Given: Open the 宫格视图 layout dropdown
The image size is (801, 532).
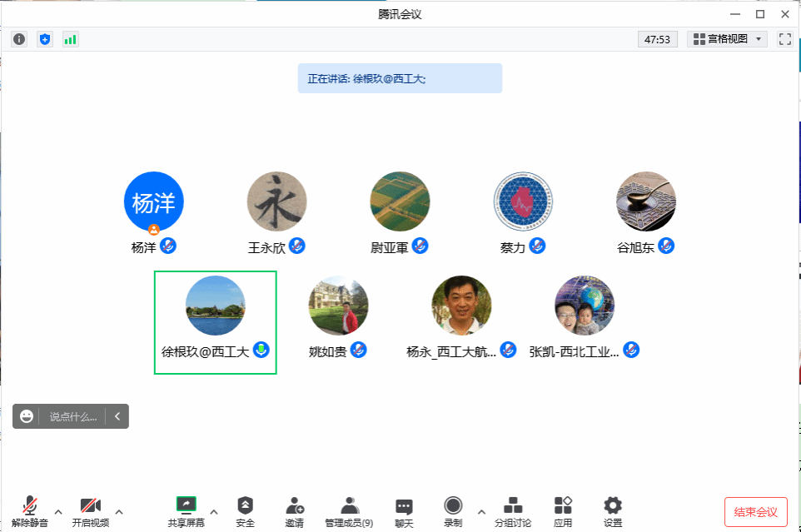Looking at the screenshot, I should coord(727,39).
